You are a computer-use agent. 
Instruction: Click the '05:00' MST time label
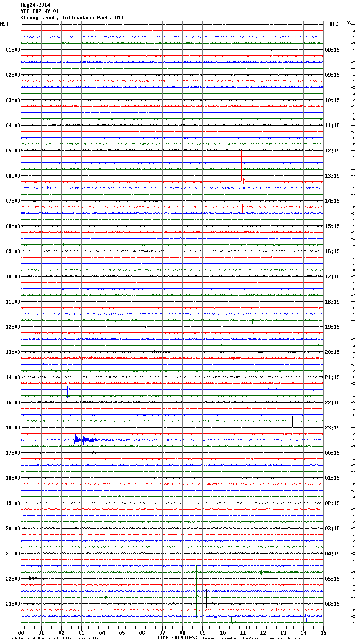point(13,151)
